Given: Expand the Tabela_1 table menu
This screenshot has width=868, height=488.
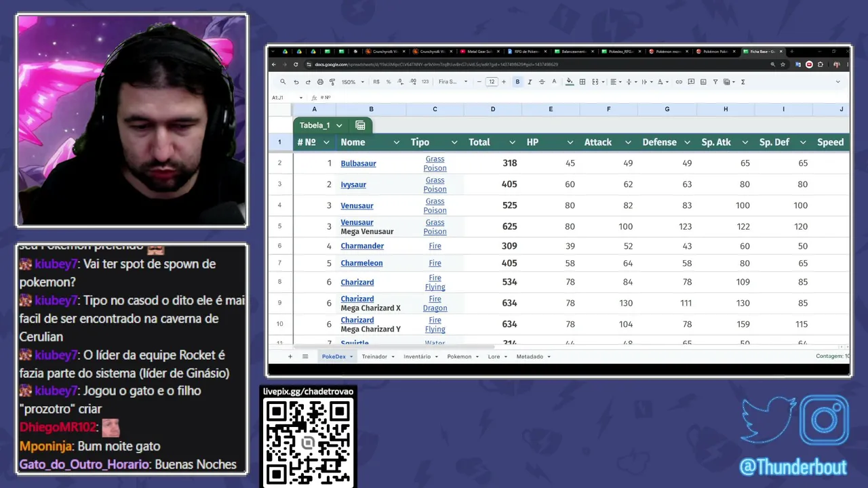Looking at the screenshot, I should pos(339,125).
